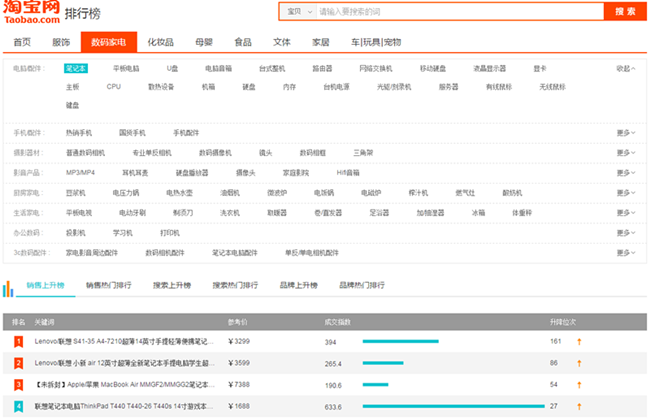Click the bar chart icon beside ranking tabs
Viewport: 650px width, 419px height.
click(8, 289)
